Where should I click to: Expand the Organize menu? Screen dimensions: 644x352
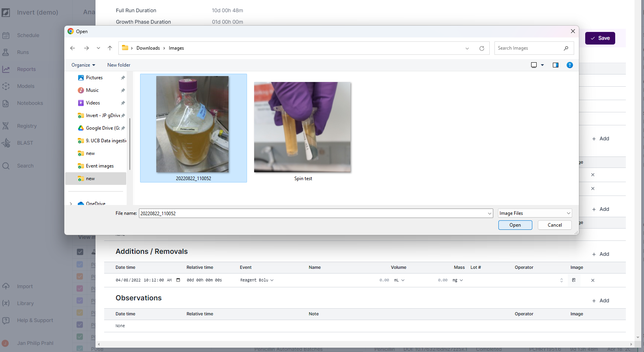[83, 65]
